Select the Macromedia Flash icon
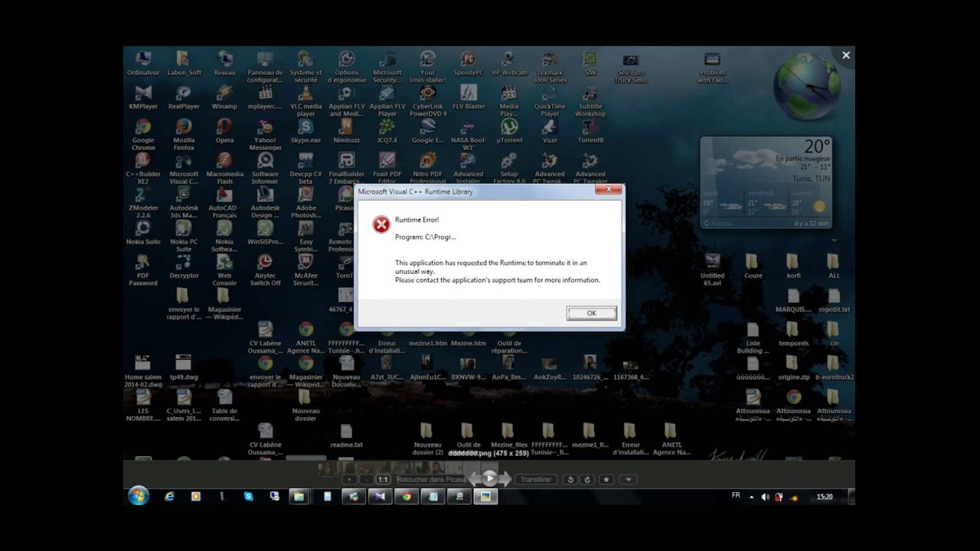Image resolution: width=980 pixels, height=551 pixels. click(x=224, y=169)
